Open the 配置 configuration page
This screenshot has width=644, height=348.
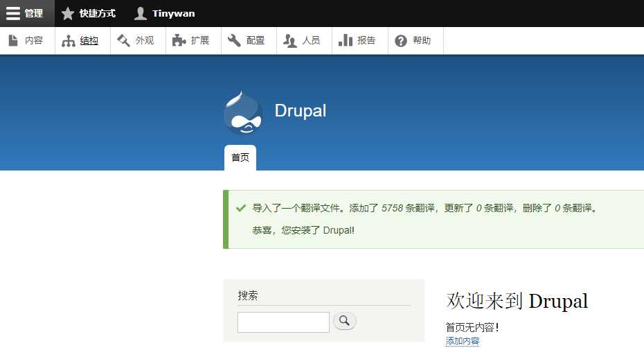pyautogui.click(x=249, y=40)
